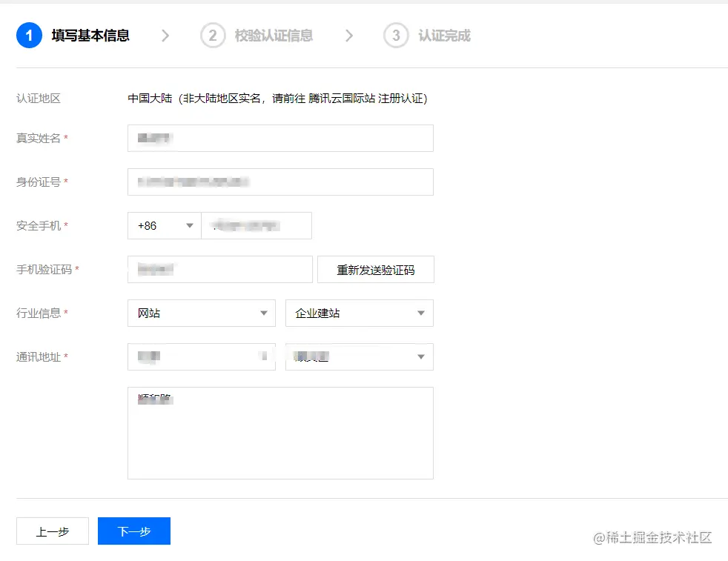The height and width of the screenshot is (561, 728).
Task: Click the 认证地区 label
Action: tap(39, 99)
